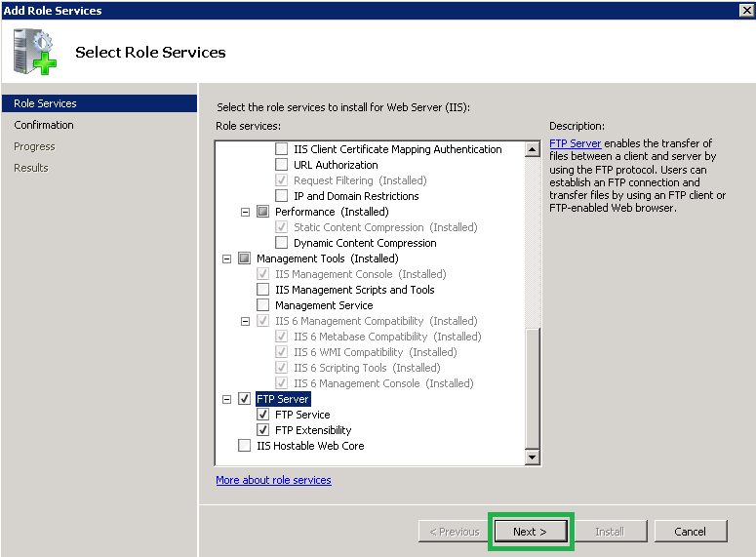Collapse IIS 6 Management Compatibility node
The image size is (756, 557).
coord(245,321)
